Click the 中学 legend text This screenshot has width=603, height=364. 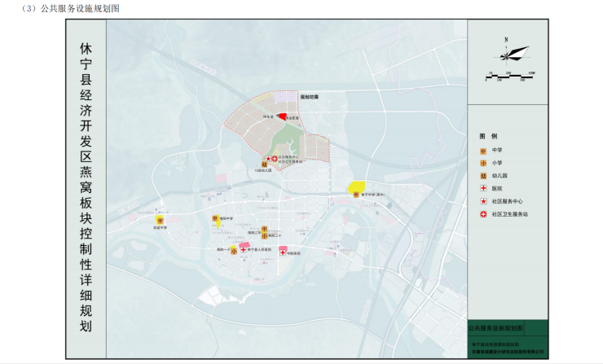(497, 151)
